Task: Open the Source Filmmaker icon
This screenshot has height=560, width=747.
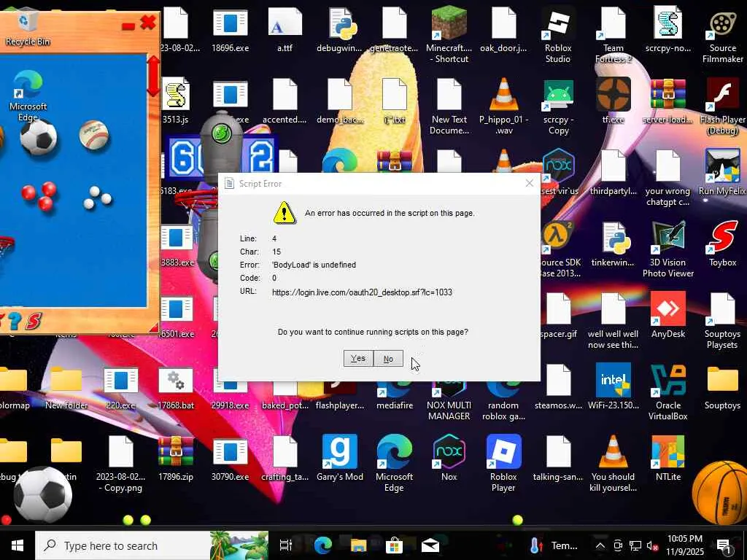Action: point(723,36)
